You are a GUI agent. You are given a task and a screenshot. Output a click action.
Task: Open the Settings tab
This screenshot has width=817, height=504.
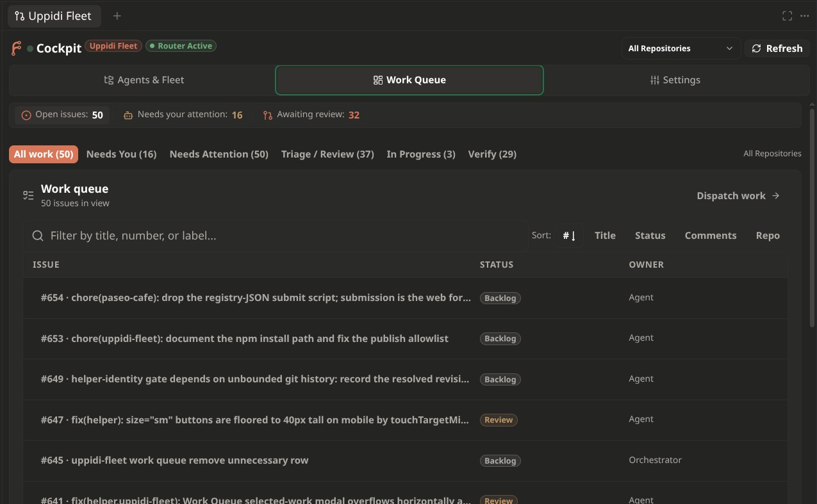point(674,80)
